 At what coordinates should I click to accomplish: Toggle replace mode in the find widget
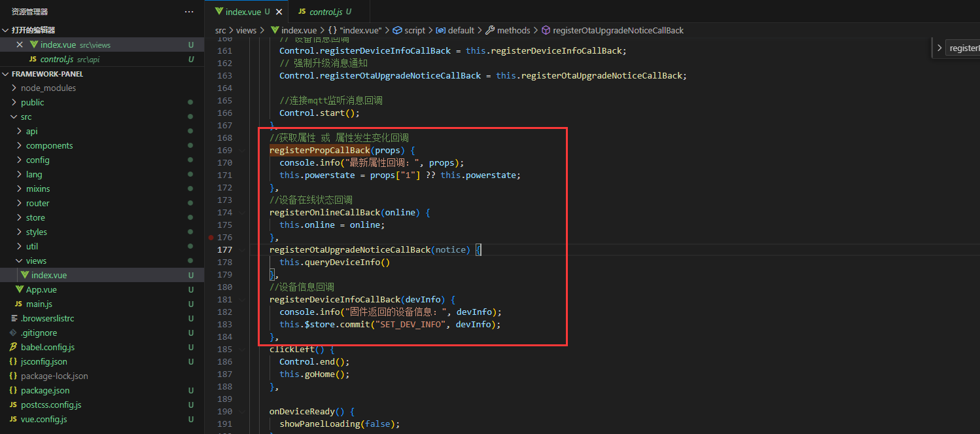pos(939,48)
